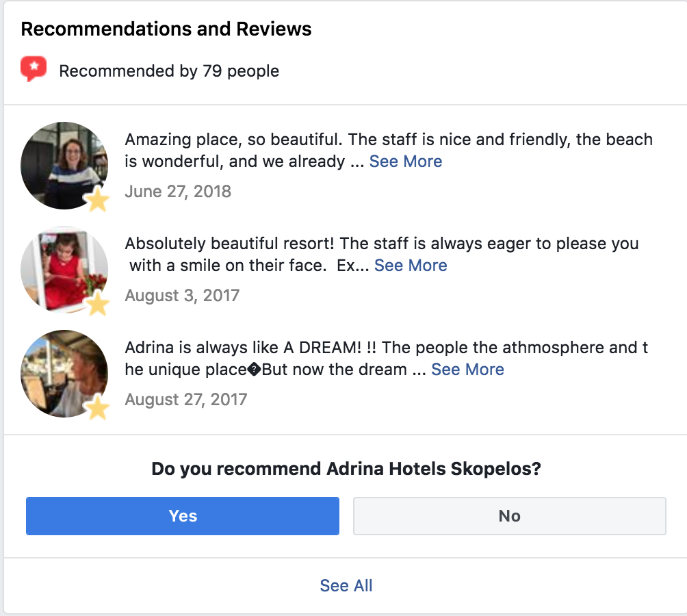Viewport: 687px width, 616px height.
Task: Click the star badge on the June 27, 2018 reviewer
Action: coord(98,200)
